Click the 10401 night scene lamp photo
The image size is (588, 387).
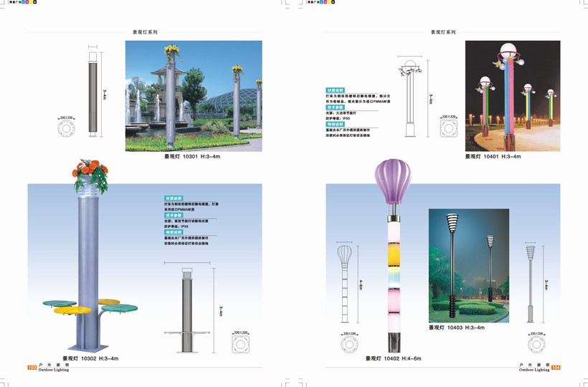point(512,95)
